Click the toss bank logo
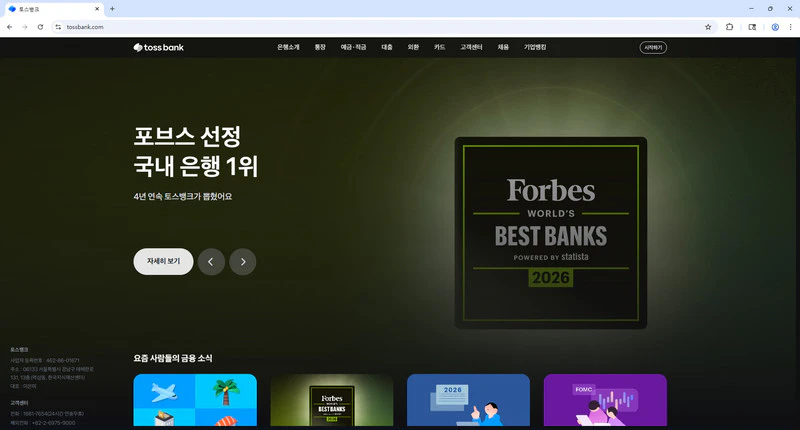The height and width of the screenshot is (430, 800). 159,47
